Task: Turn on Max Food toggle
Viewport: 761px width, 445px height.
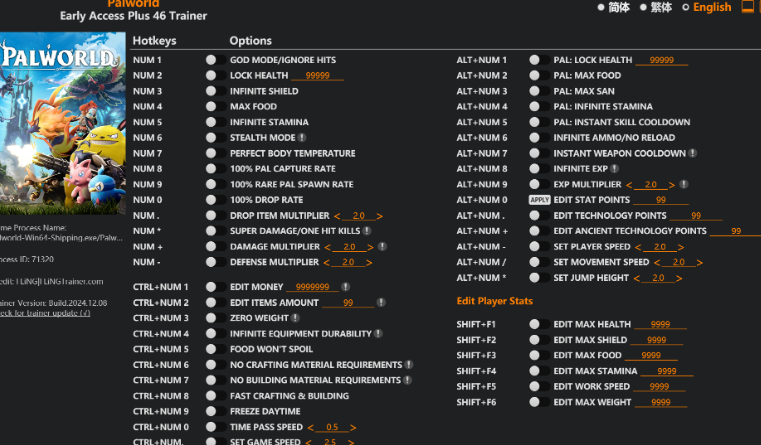Action: coord(215,106)
